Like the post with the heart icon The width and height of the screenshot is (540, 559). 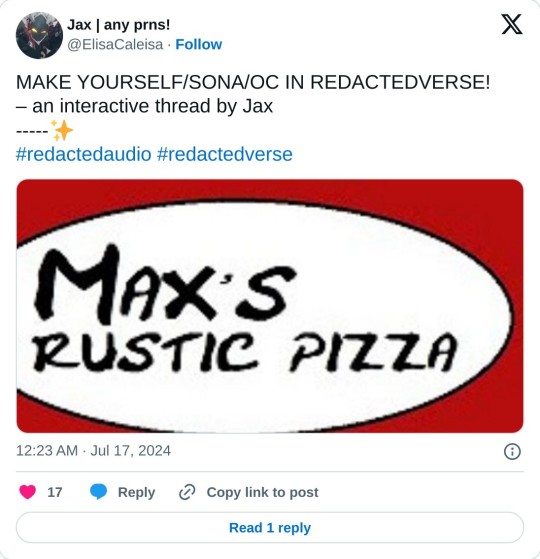point(27,492)
